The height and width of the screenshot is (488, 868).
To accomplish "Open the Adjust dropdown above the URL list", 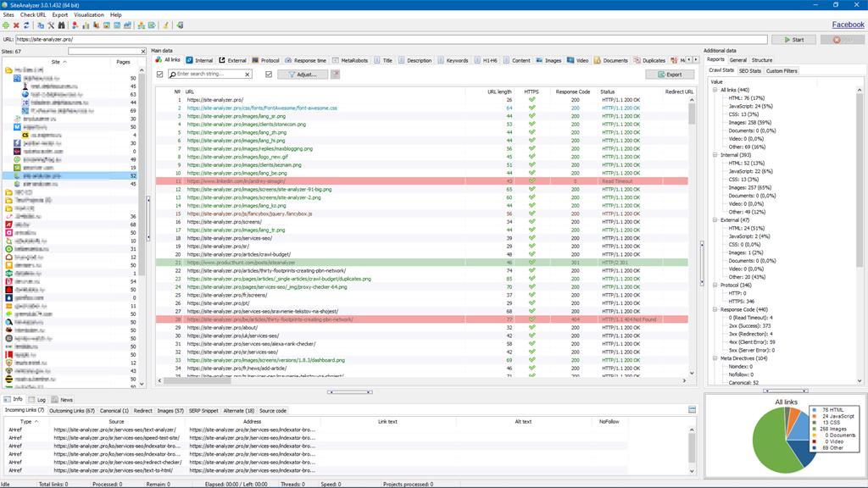I will tap(302, 75).
